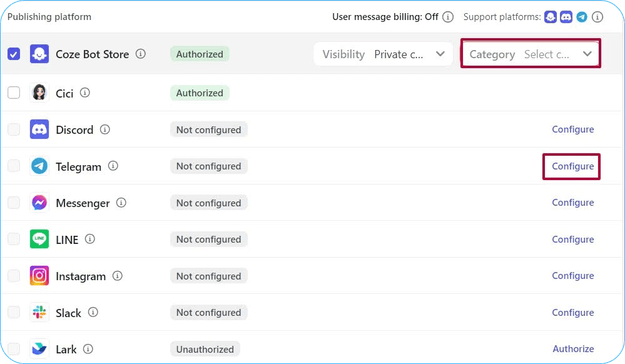Click info icon after Support platforms icons
Image resolution: width=625 pixels, height=364 pixels.
(597, 17)
